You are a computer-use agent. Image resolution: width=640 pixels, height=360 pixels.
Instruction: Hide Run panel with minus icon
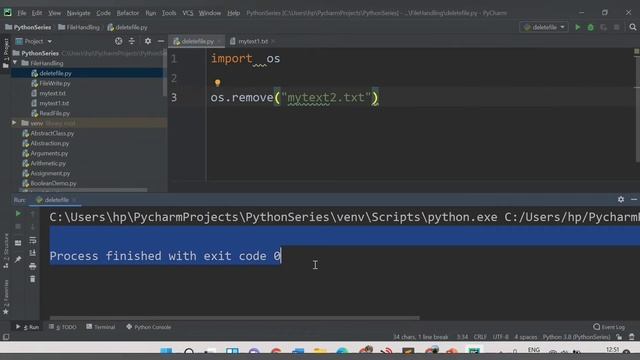pyautogui.click(x=634, y=200)
